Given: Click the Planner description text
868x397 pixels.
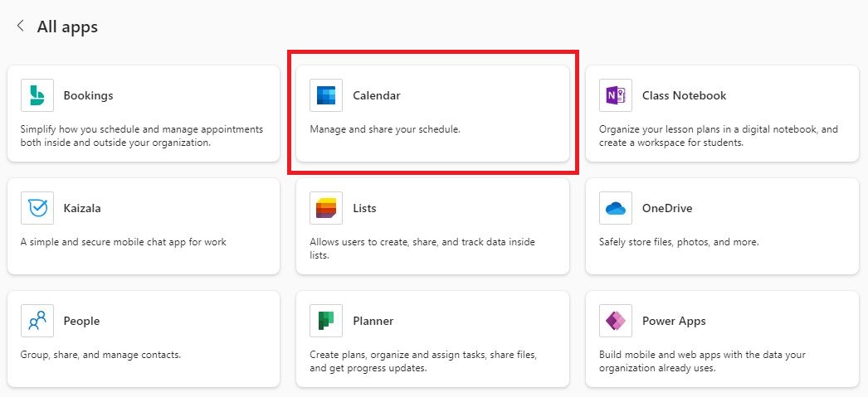Looking at the screenshot, I should tap(422, 361).
